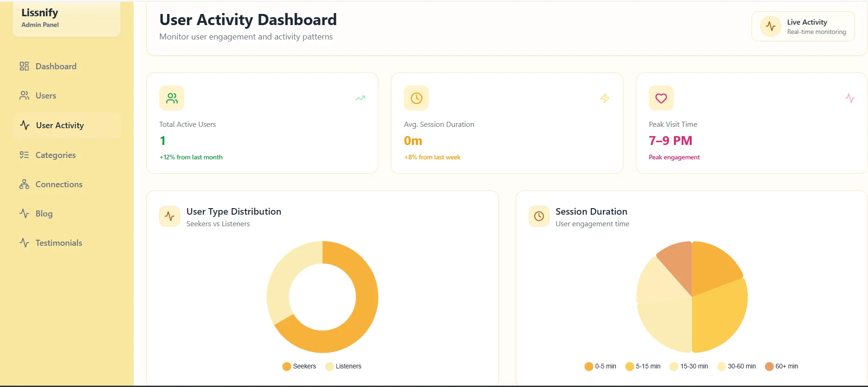Viewport: 868px width, 387px height.
Task: Click the User Activity pulse icon in sidebar
Action: [25, 125]
